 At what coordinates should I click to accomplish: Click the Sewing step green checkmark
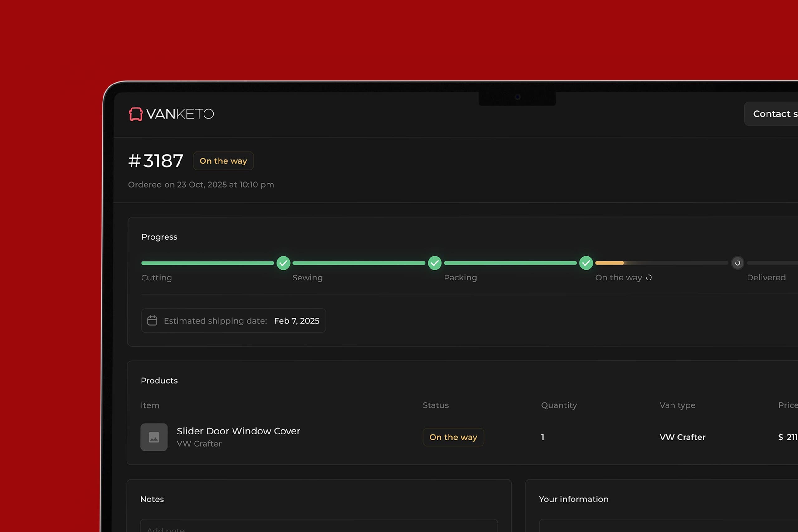point(435,263)
